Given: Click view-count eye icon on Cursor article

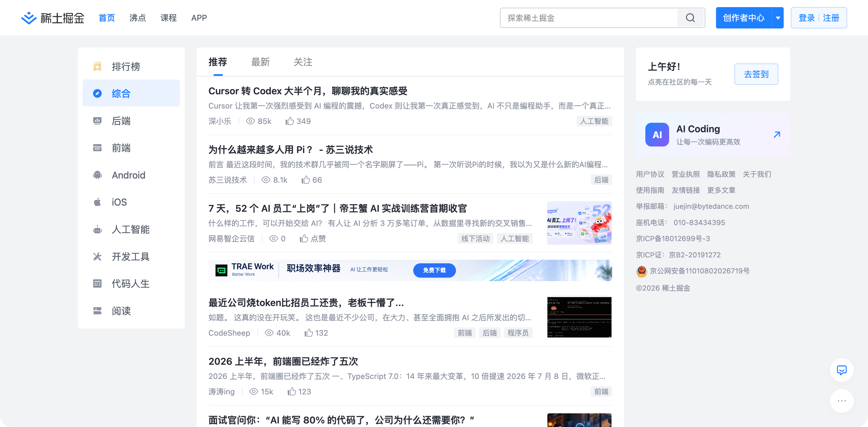Looking at the screenshot, I should (x=250, y=121).
